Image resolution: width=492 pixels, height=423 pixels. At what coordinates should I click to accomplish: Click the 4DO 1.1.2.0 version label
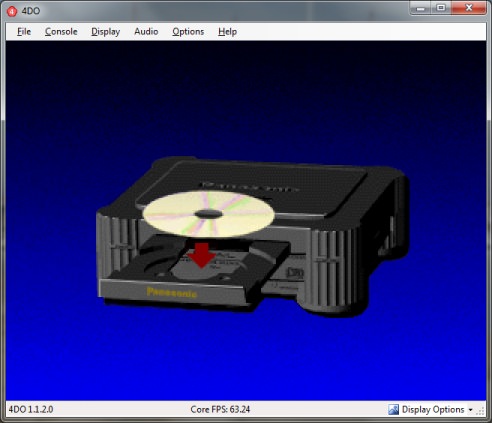31,409
